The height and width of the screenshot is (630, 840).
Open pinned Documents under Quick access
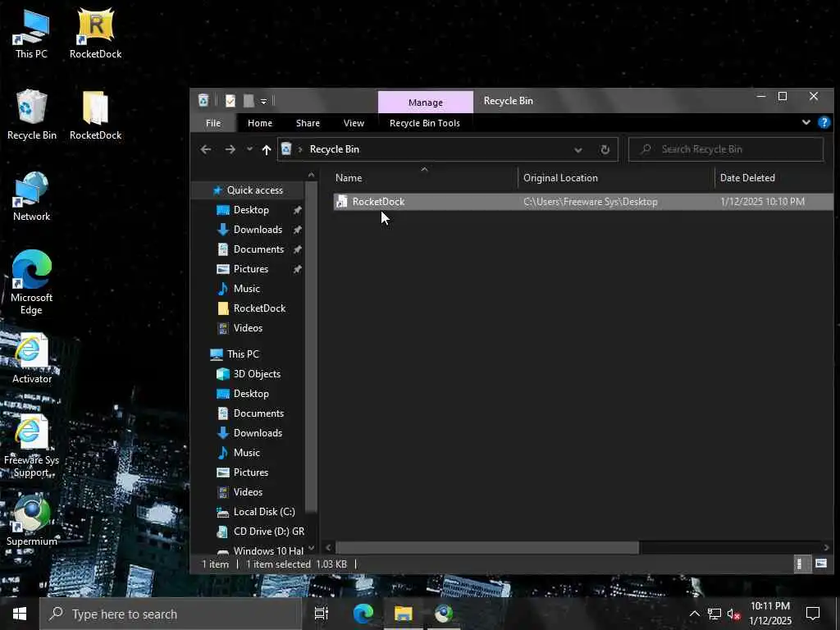pyautogui.click(x=258, y=249)
